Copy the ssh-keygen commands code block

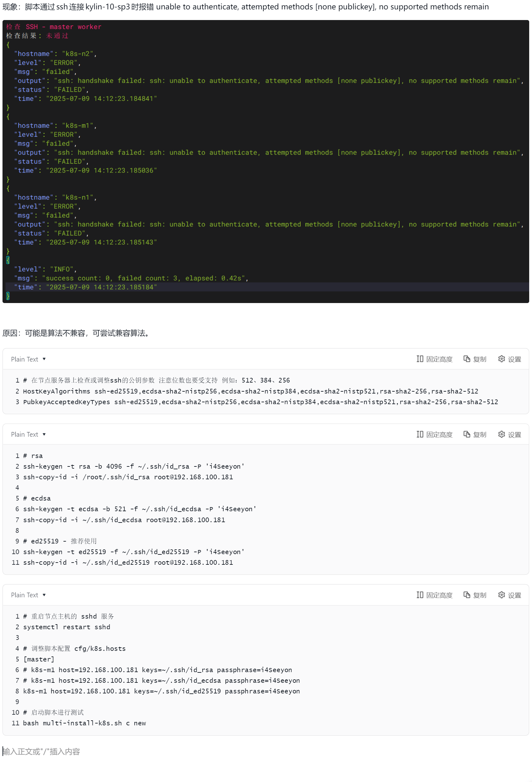[475, 435]
